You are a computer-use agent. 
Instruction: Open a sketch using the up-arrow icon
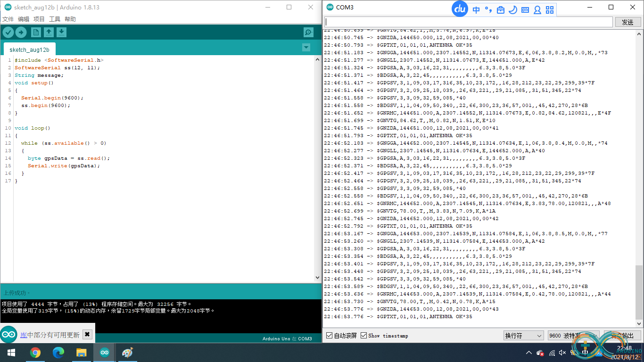tap(49, 32)
